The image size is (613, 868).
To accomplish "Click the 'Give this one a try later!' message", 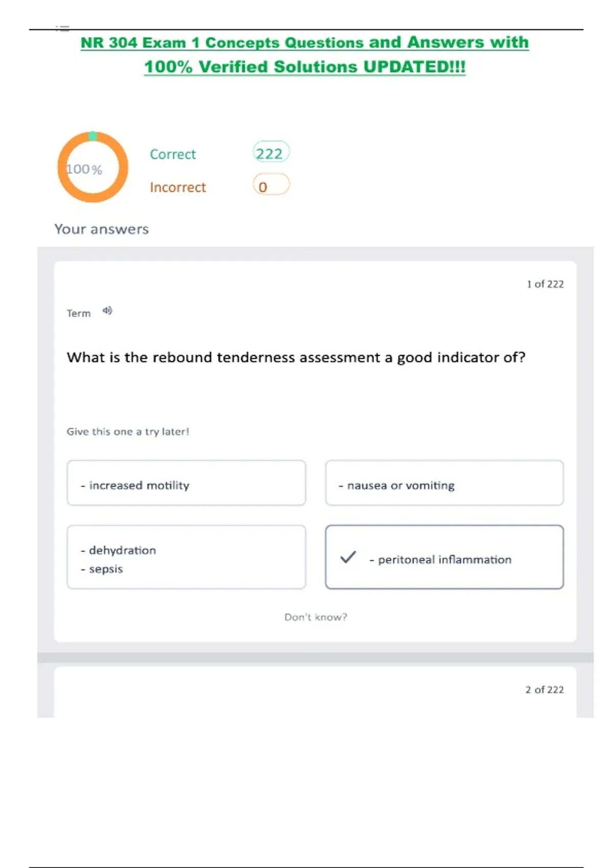I will pos(128,431).
